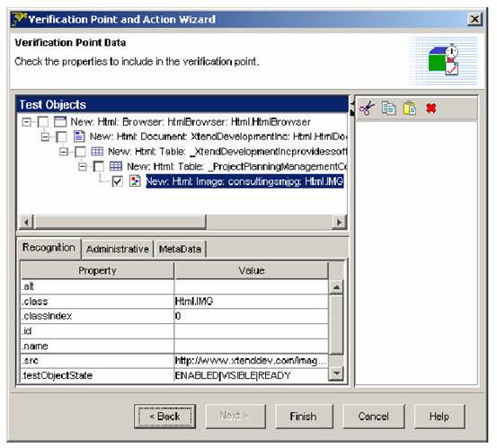Click the red Delete X icon
The image size is (497, 448).
click(431, 109)
